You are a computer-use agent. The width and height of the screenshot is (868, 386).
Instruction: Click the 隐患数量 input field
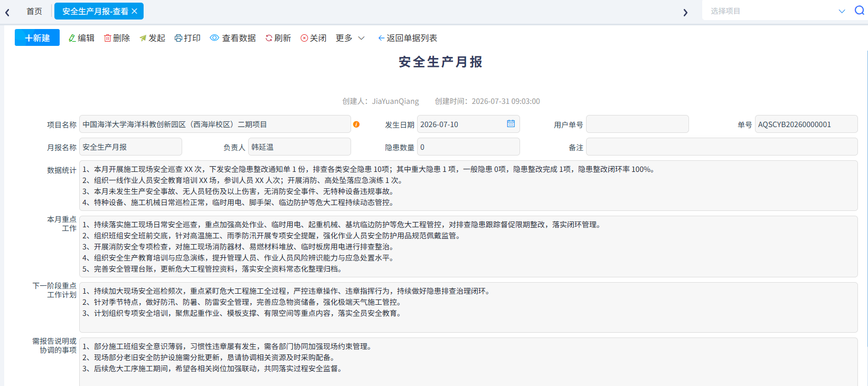[x=468, y=147]
